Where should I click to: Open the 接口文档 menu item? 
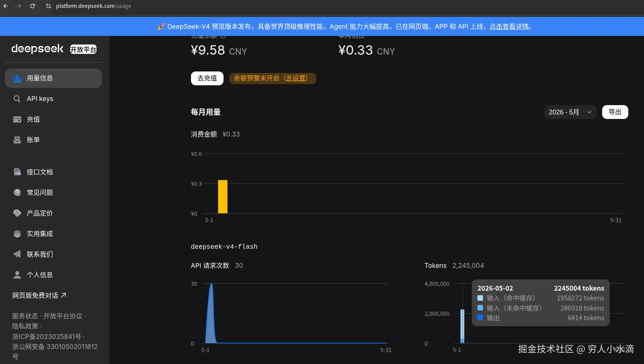(53, 172)
